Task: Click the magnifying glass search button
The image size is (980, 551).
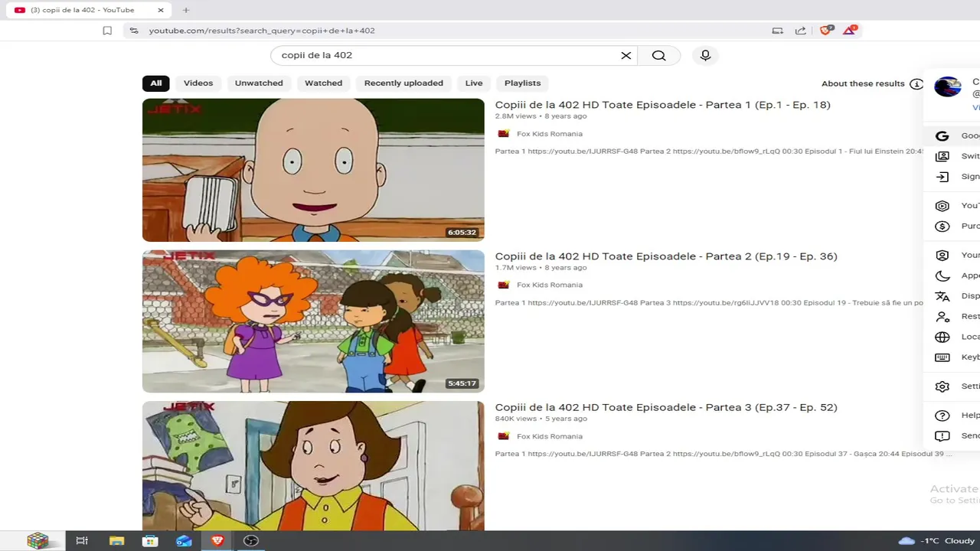Action: point(658,55)
